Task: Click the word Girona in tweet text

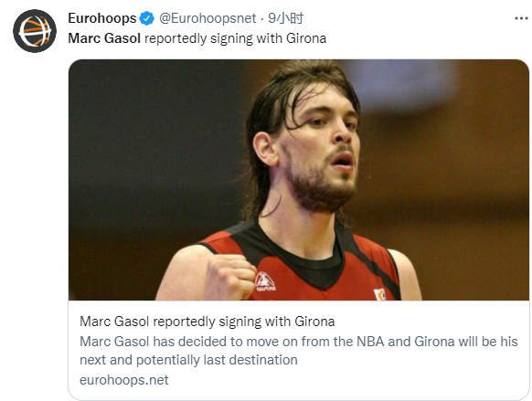Action: [x=306, y=38]
